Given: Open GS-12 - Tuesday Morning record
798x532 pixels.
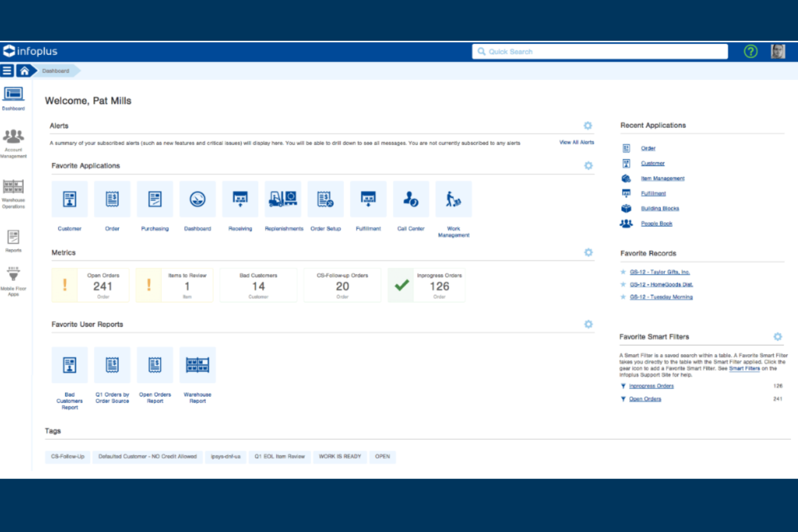Looking at the screenshot, I should click(x=661, y=297).
